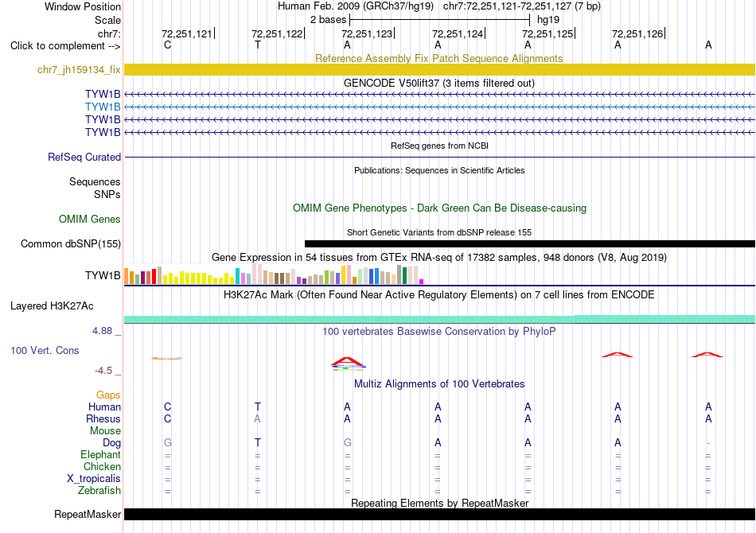Open 'Reference Assembly Fix Patch Sequence Alignments' title

(x=438, y=58)
